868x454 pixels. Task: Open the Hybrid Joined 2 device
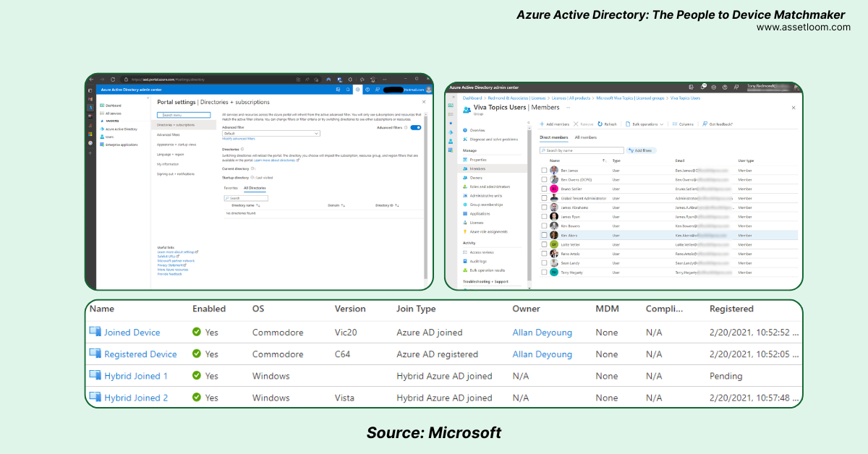click(x=136, y=398)
